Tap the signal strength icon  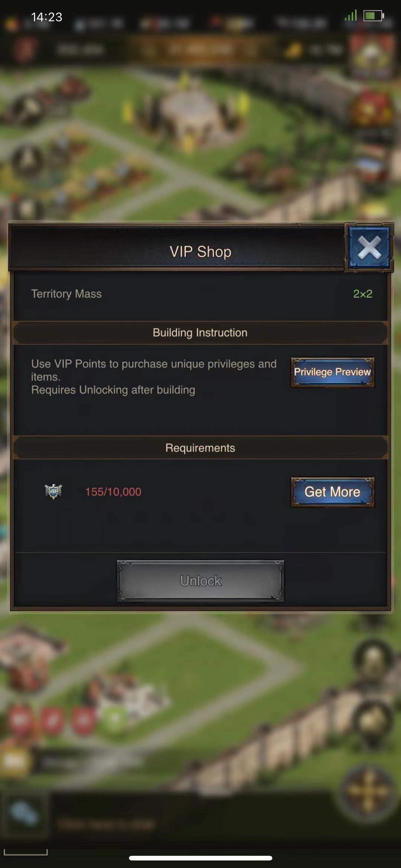[351, 15]
